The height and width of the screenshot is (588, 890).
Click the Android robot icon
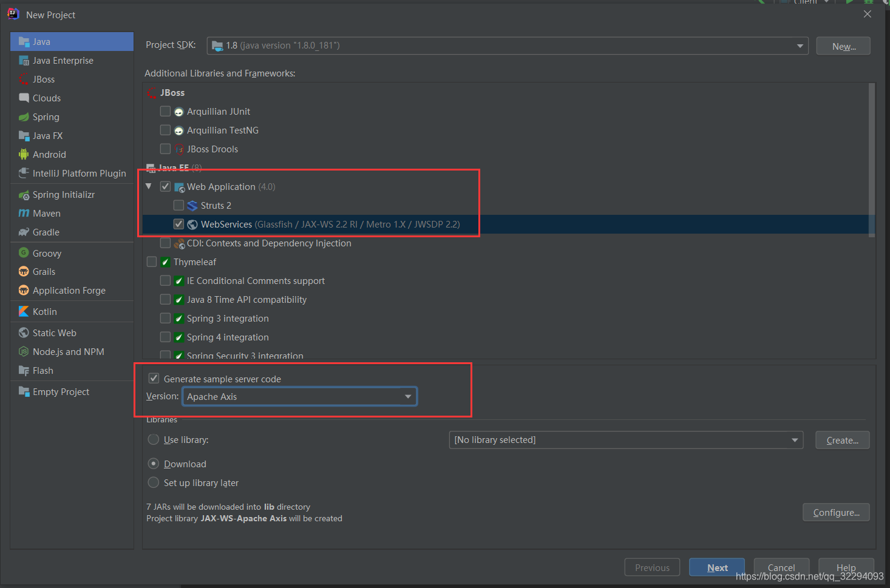point(24,155)
